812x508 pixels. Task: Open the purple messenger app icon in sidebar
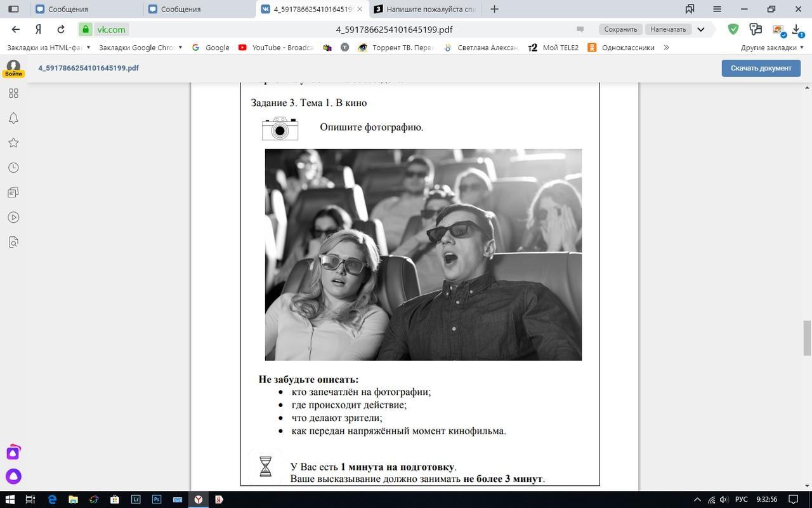(x=13, y=453)
